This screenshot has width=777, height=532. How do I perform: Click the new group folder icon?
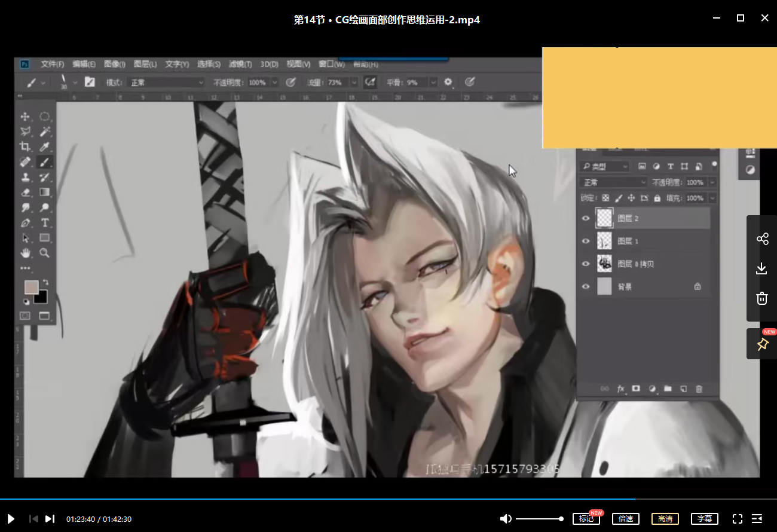[x=668, y=389]
